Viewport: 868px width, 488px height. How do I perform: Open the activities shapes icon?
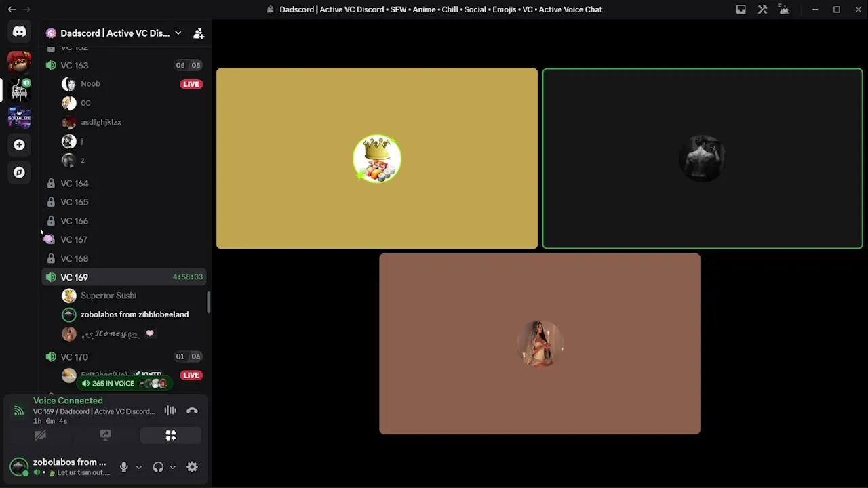point(171,435)
